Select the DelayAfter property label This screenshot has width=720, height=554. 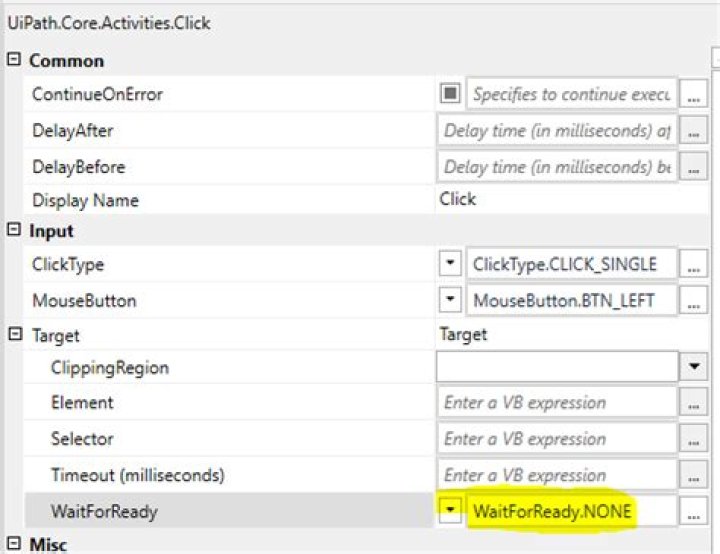(73, 130)
